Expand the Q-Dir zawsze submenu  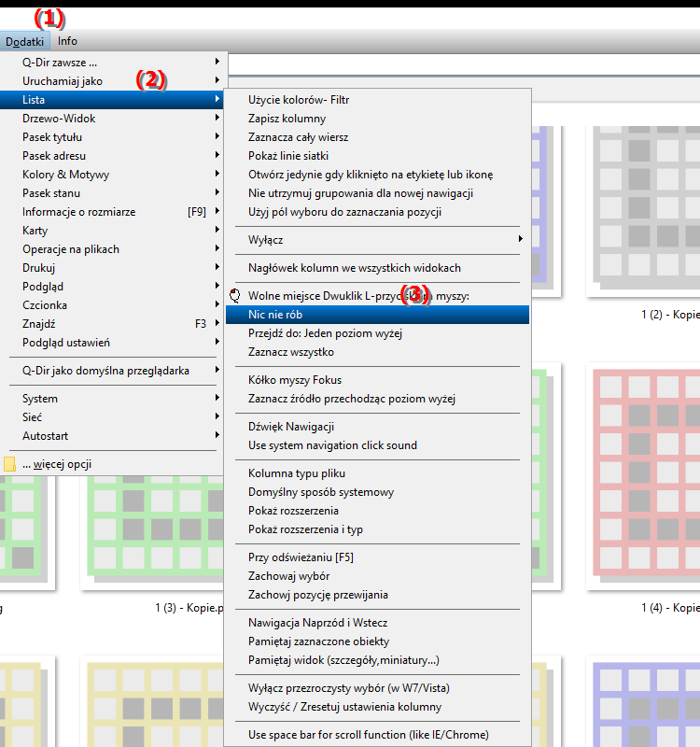(x=112, y=63)
